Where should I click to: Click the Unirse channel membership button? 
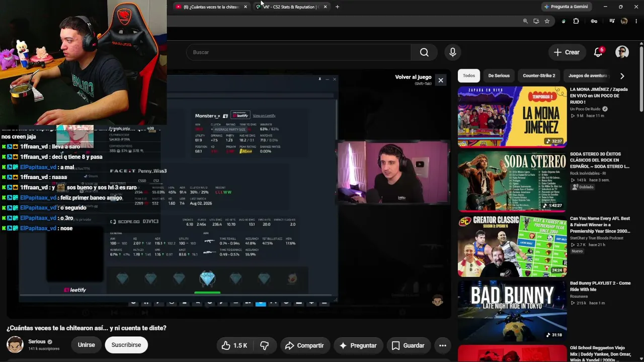pyautogui.click(x=86, y=345)
